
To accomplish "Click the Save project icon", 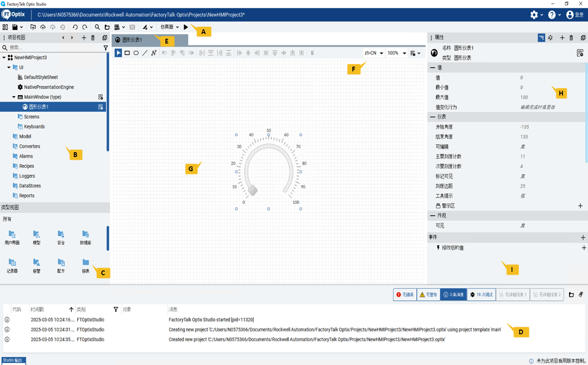I will [14, 27].
